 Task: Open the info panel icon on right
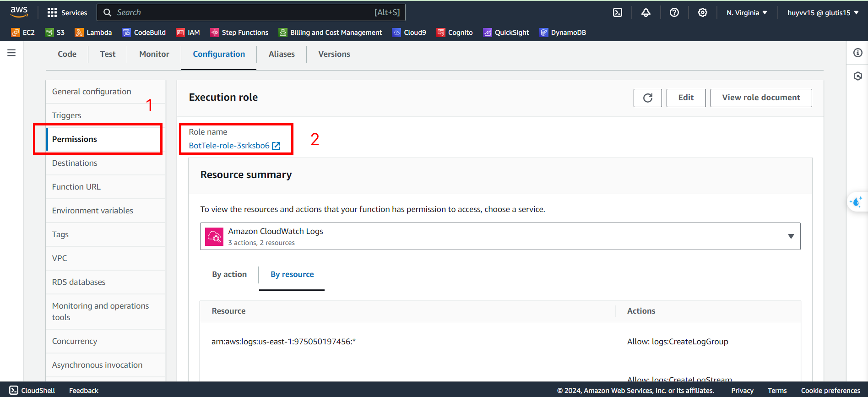[x=858, y=53]
